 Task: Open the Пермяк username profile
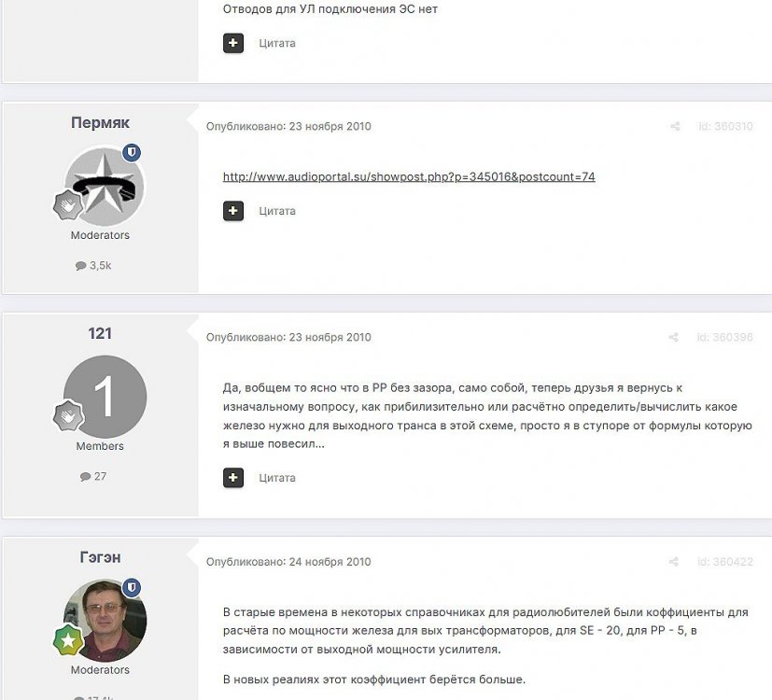coord(100,122)
